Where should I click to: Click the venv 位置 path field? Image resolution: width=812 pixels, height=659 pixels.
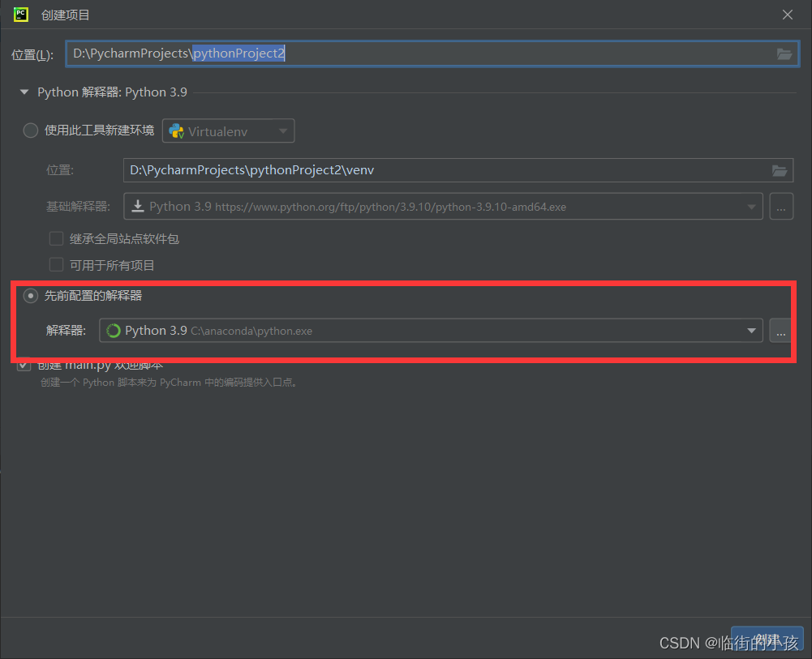(x=458, y=170)
